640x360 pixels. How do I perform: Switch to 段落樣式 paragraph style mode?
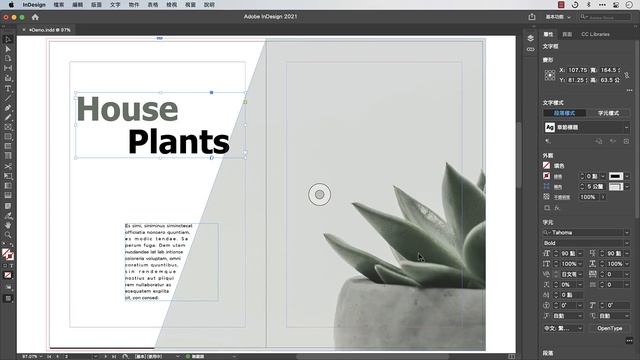pos(564,113)
